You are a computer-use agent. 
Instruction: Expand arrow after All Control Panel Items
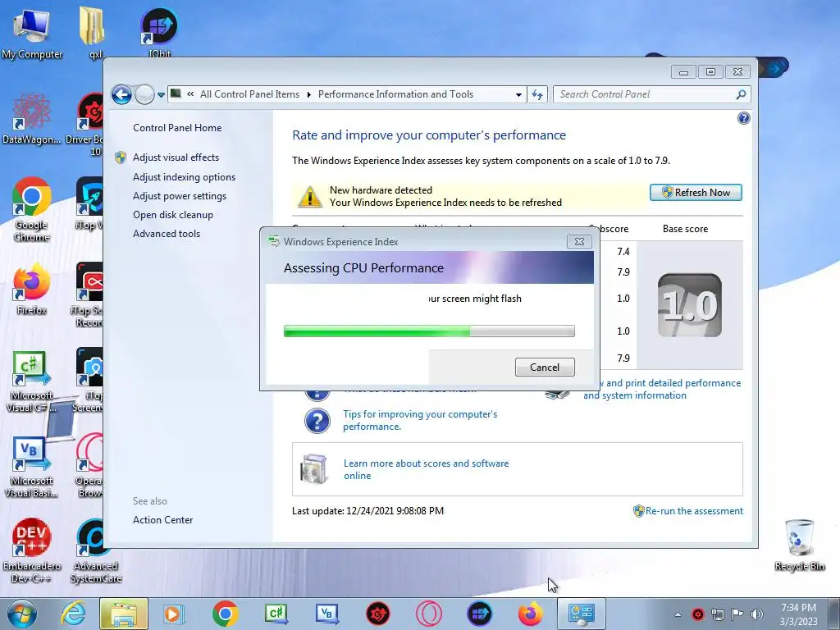click(309, 95)
